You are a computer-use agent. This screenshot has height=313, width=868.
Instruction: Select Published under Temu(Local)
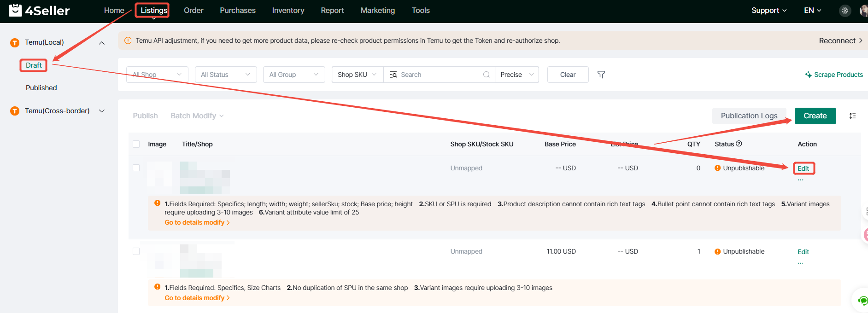click(x=41, y=88)
